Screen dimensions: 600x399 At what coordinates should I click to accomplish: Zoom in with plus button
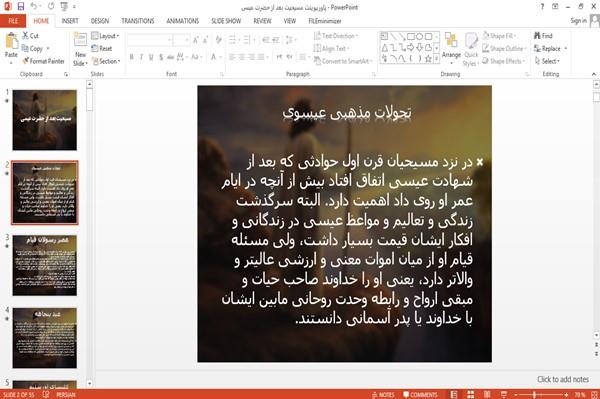566,394
